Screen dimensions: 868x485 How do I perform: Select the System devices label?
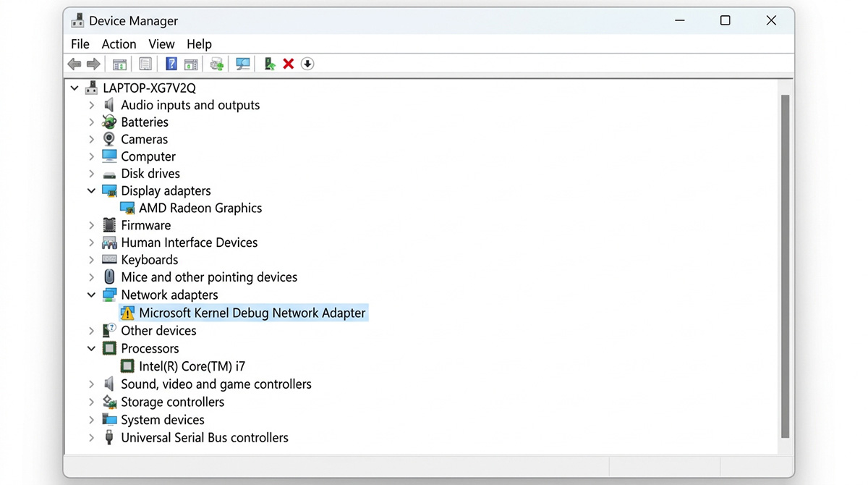point(163,420)
